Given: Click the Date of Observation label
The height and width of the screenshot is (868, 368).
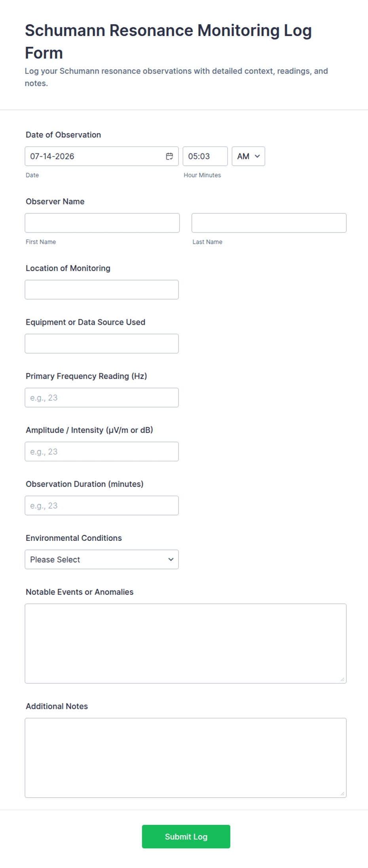Looking at the screenshot, I should [x=63, y=135].
